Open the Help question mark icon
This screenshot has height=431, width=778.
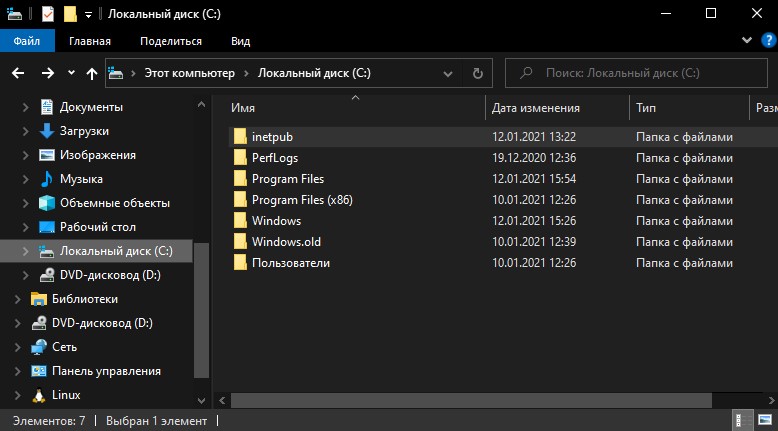tap(769, 40)
